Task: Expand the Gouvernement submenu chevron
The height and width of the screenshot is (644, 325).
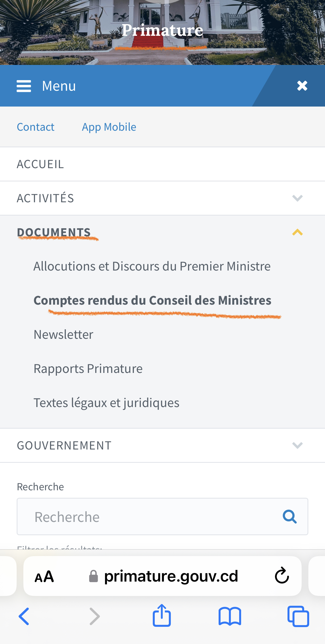Action: [297, 445]
